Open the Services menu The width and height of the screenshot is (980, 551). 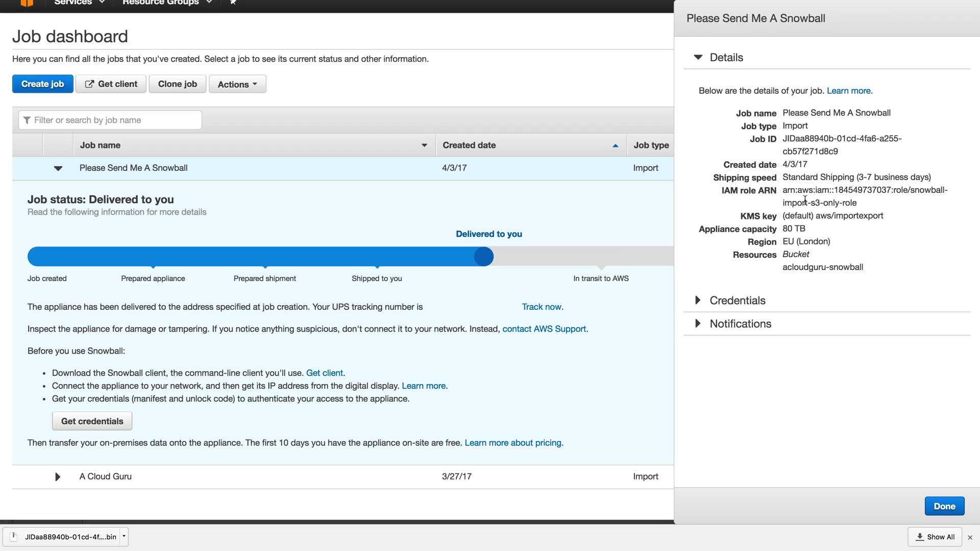click(x=79, y=3)
